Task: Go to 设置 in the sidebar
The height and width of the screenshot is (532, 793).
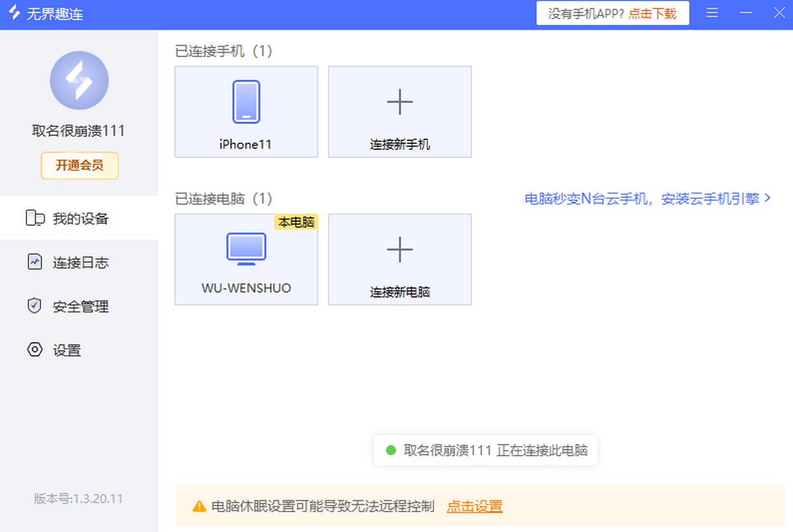Action: pyautogui.click(x=79, y=350)
